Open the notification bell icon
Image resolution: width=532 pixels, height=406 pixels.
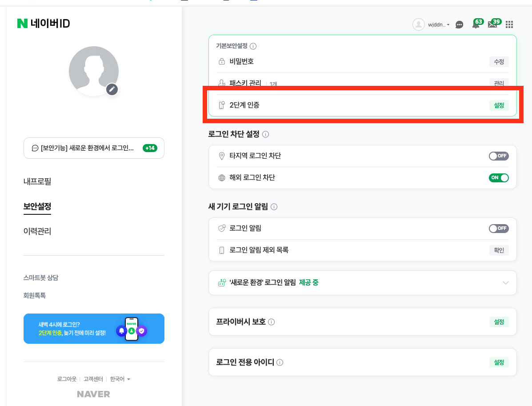click(476, 24)
